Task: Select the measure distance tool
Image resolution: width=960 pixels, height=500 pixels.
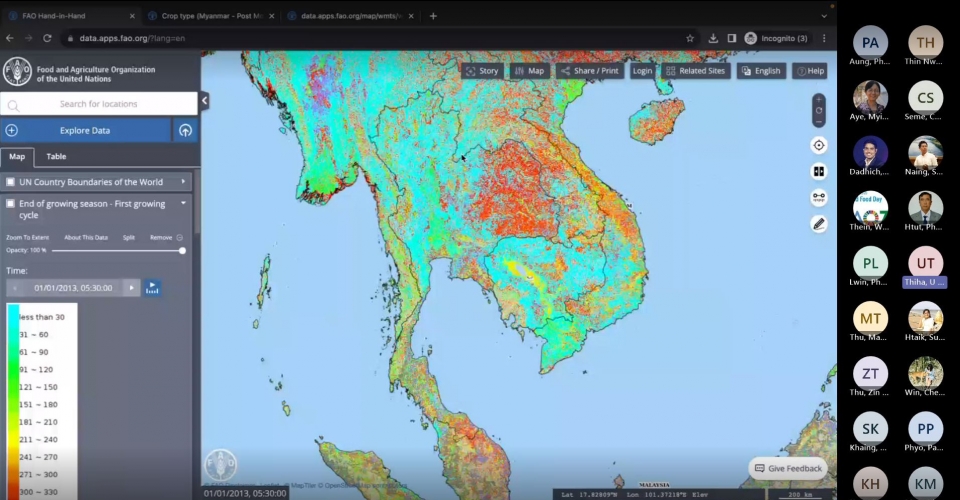Action: tap(818, 198)
